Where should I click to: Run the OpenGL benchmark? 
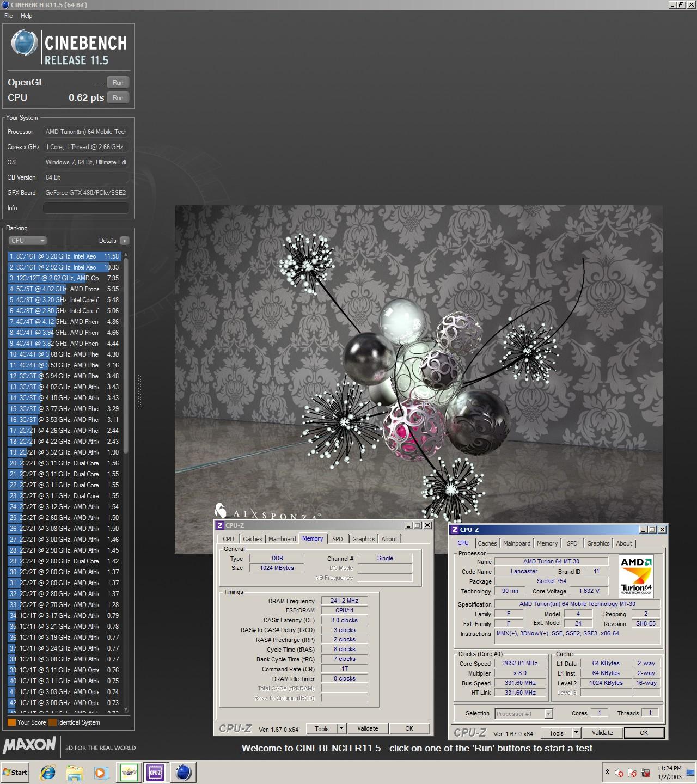coord(118,83)
